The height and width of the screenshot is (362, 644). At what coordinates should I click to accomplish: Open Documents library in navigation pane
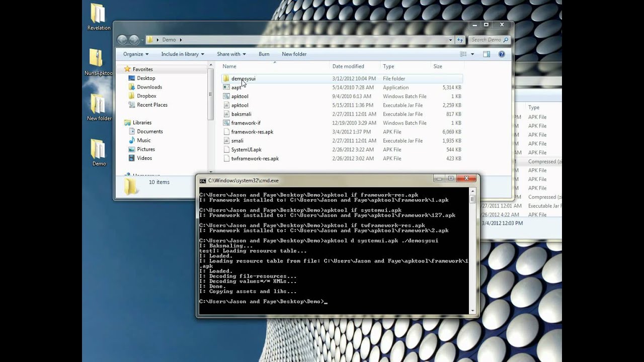(x=150, y=131)
